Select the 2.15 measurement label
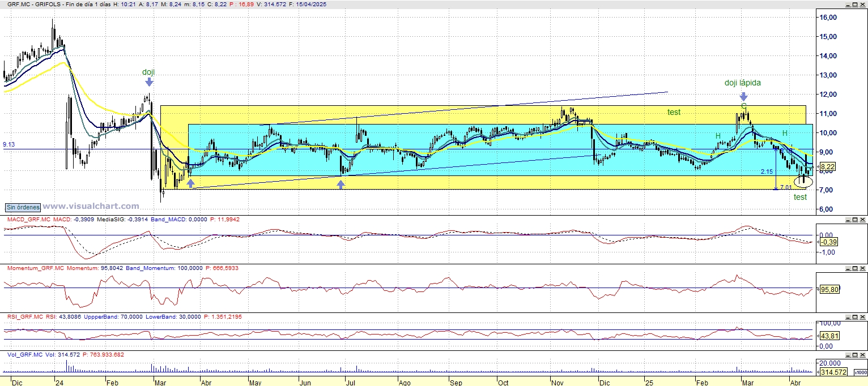The height and width of the screenshot is (386, 868). click(767, 171)
